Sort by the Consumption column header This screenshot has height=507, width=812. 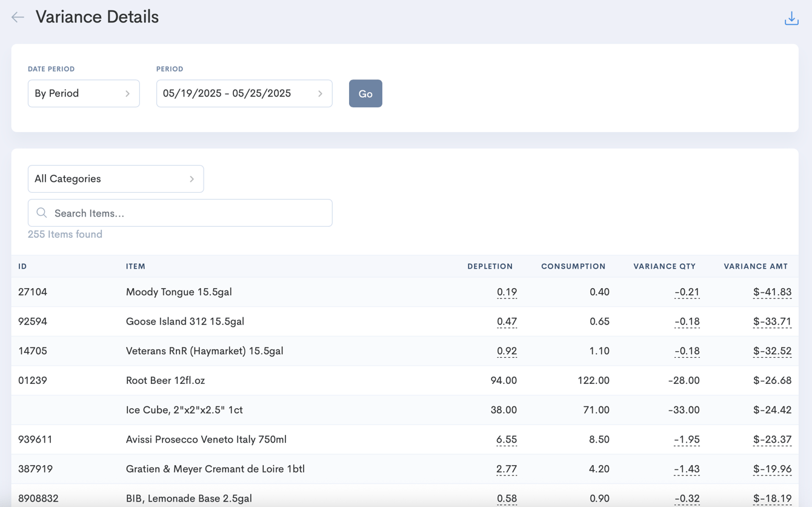573,266
